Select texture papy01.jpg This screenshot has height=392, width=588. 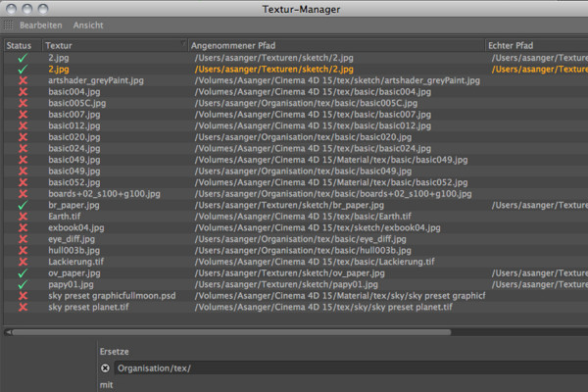click(71, 284)
